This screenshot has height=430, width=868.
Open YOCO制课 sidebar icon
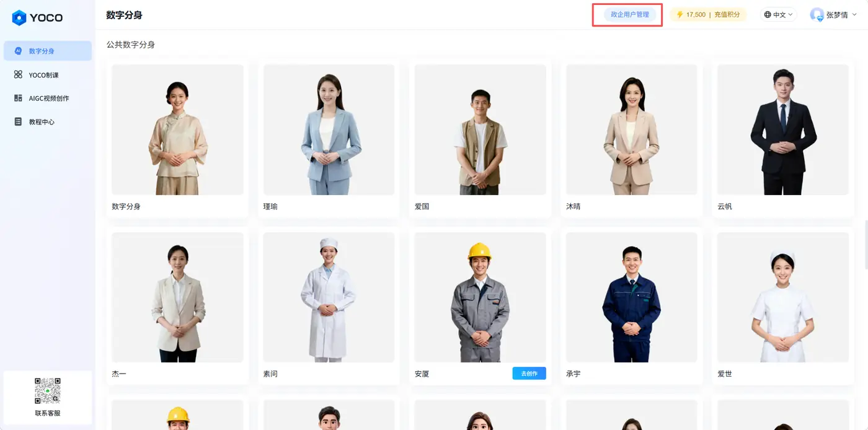pyautogui.click(x=18, y=74)
